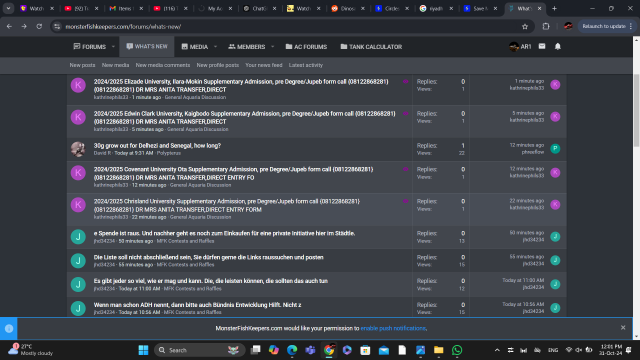640x360 pixels.
Task: Click the phreeflow username link
Action: [x=533, y=152]
